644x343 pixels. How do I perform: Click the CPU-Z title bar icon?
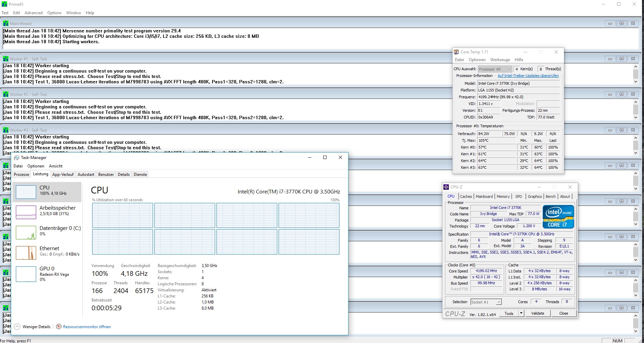[x=446, y=187]
